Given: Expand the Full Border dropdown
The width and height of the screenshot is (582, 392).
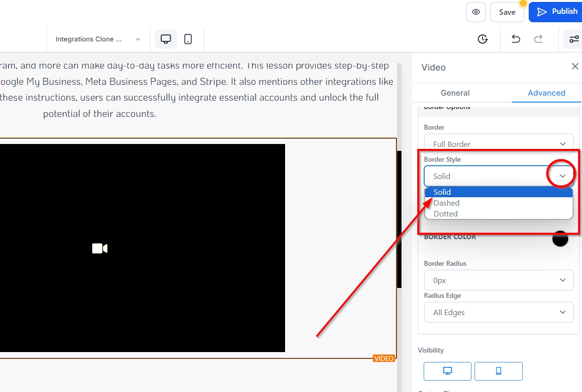Looking at the screenshot, I should (498, 143).
